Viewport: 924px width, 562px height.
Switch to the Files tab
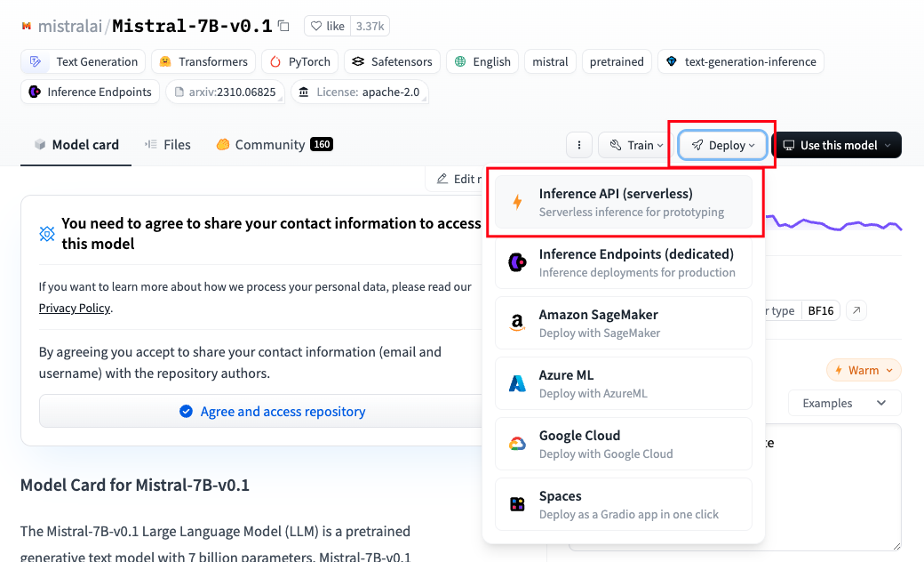coord(168,145)
